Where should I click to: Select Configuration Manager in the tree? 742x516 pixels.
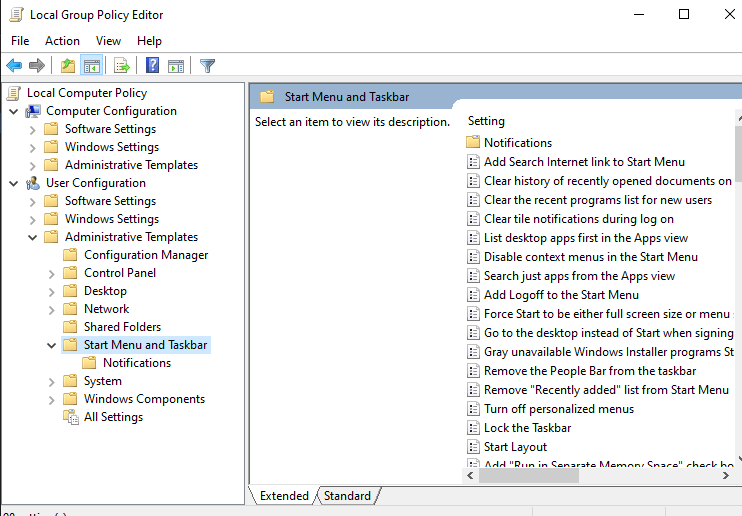[146, 255]
